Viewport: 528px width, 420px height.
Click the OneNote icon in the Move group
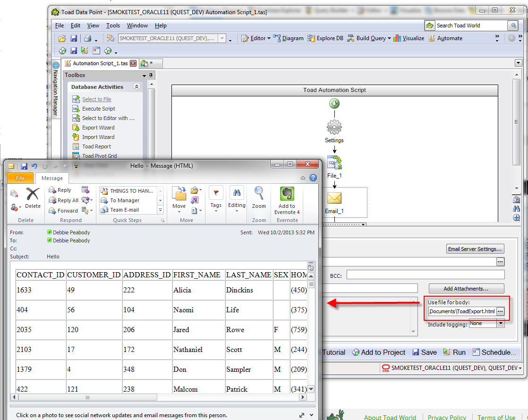point(195,200)
